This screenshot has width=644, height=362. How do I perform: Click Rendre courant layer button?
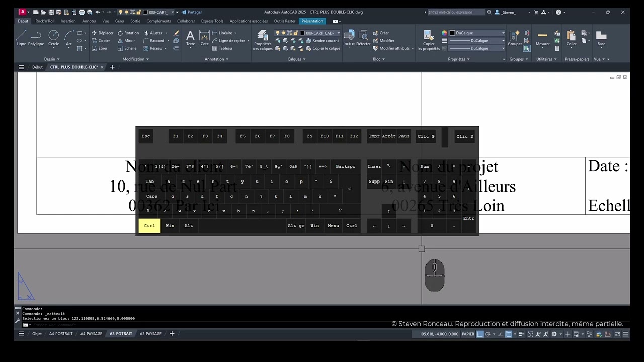[x=322, y=41]
